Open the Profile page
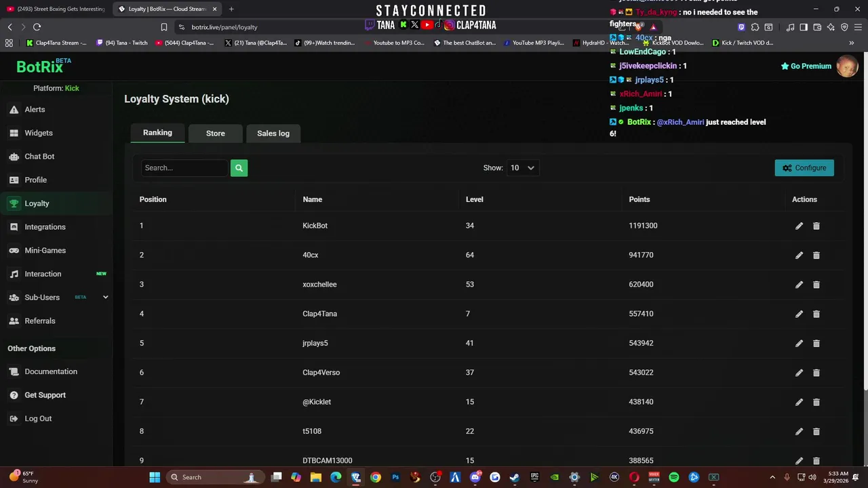 [x=35, y=180]
